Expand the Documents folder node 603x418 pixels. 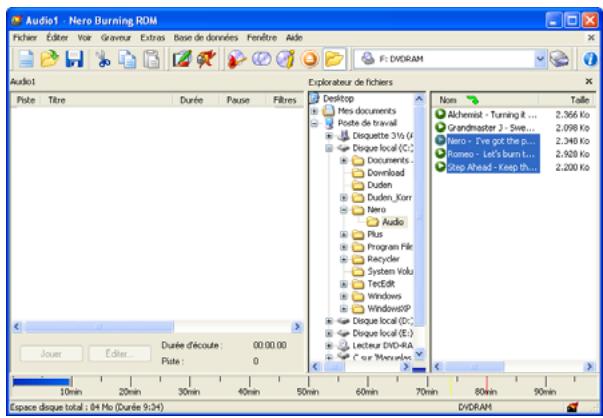click(x=344, y=160)
